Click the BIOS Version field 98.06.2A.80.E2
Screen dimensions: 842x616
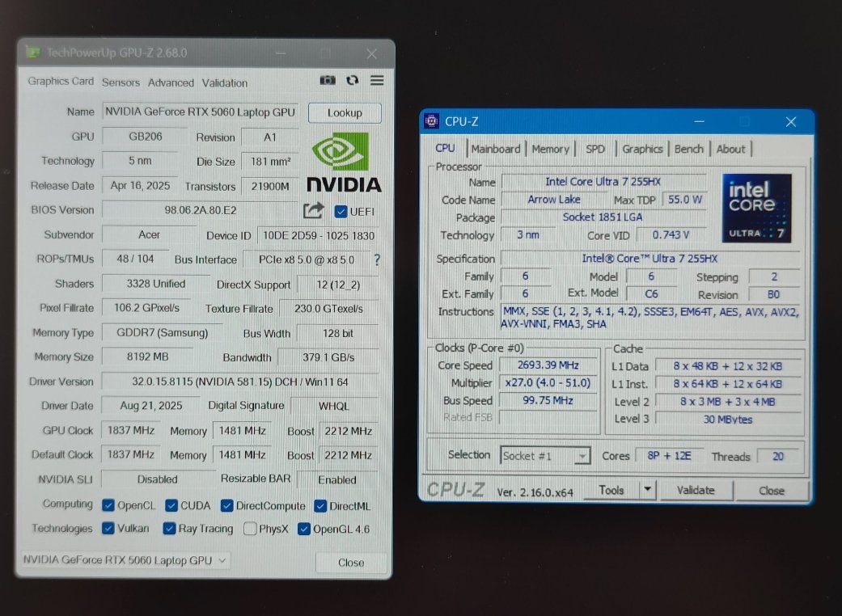point(200,210)
